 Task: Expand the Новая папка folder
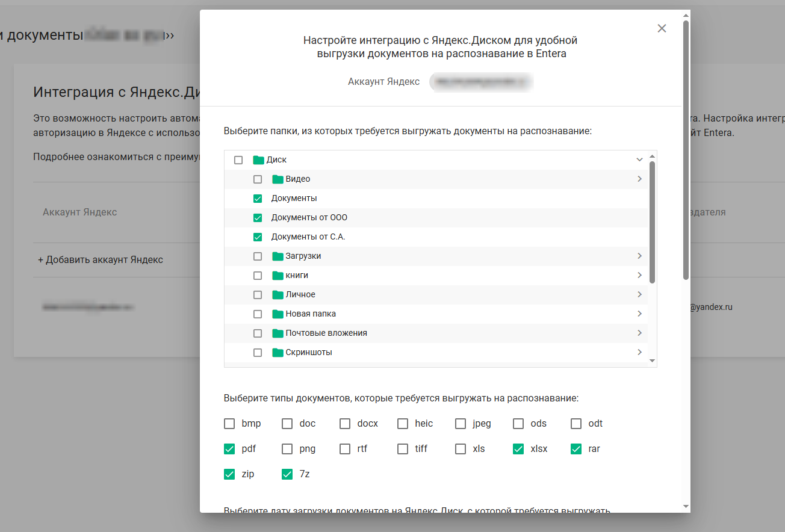(x=639, y=314)
